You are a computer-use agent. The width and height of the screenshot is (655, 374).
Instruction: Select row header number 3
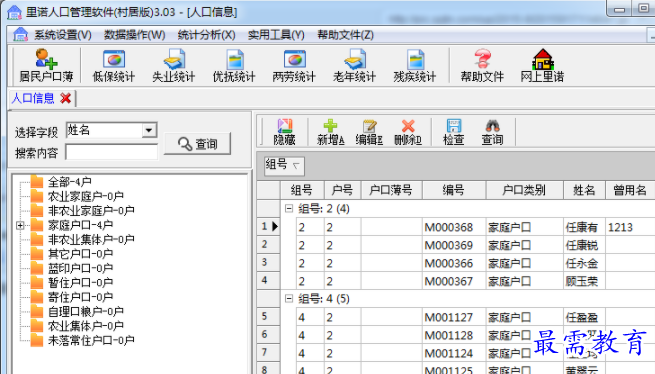(268, 262)
